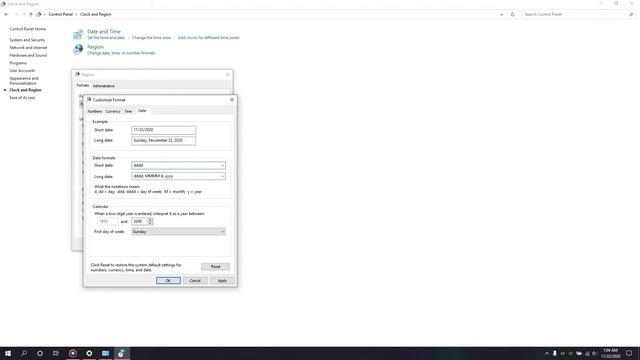Click the Apply button

222,280
